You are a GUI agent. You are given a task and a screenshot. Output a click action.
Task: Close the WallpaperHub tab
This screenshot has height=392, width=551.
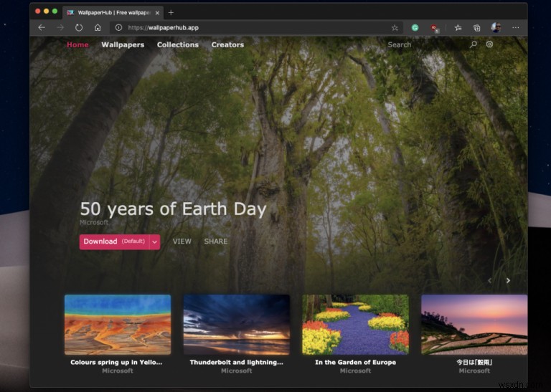tap(157, 13)
